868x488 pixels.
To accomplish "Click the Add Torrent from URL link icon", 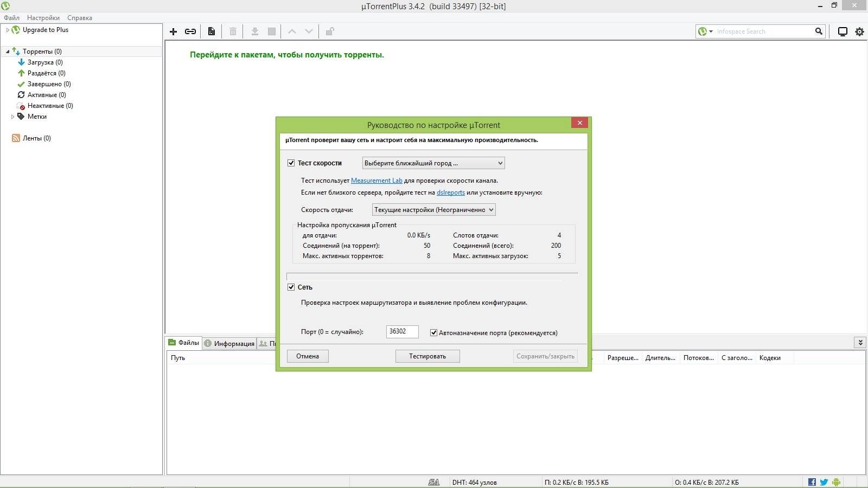I will (190, 31).
